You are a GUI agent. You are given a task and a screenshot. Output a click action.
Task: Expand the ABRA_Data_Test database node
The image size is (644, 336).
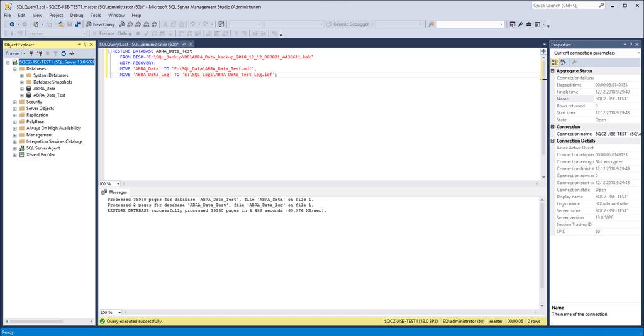point(22,95)
